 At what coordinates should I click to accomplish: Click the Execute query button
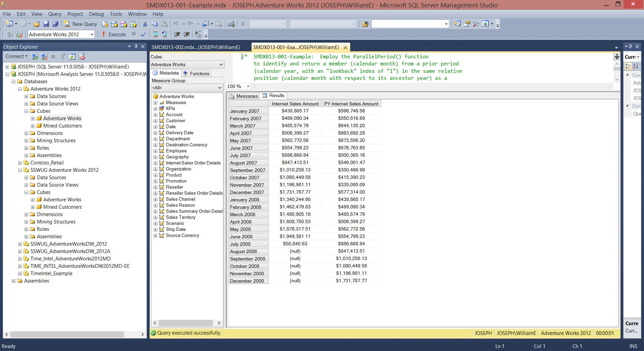[x=114, y=34]
